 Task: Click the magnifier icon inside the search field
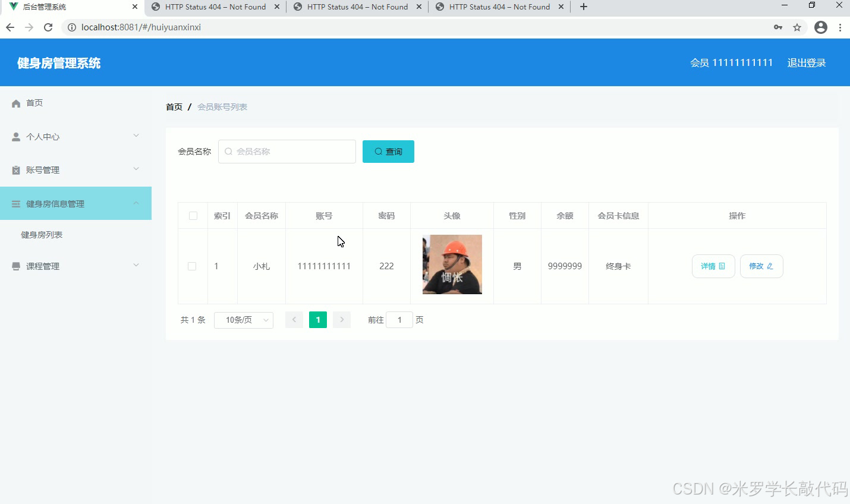(229, 152)
